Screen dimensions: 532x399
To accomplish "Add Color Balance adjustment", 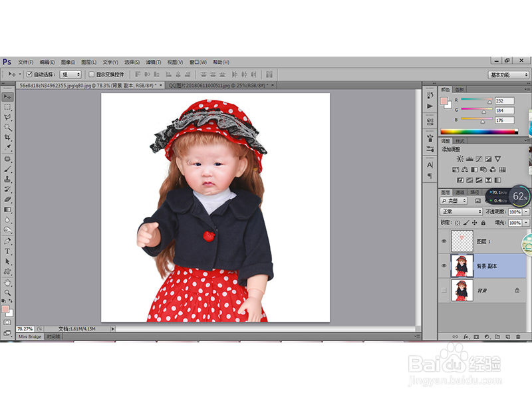I will 465,170.
